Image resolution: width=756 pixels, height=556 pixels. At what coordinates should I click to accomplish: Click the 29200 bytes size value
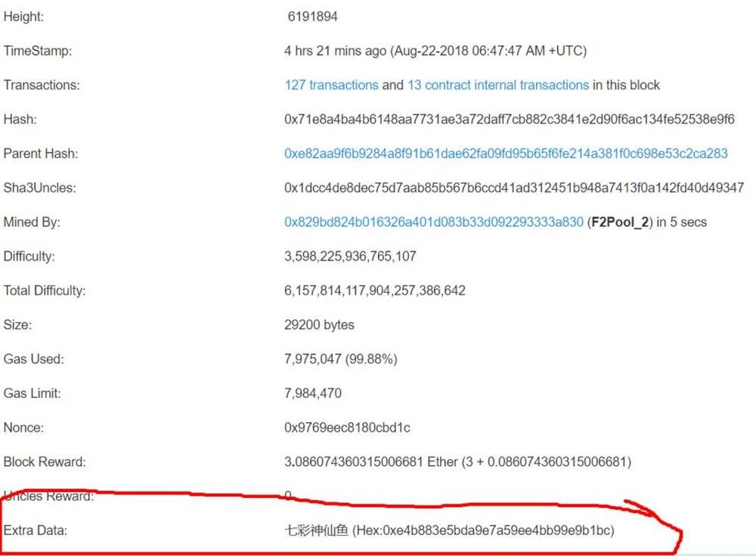coord(319,325)
